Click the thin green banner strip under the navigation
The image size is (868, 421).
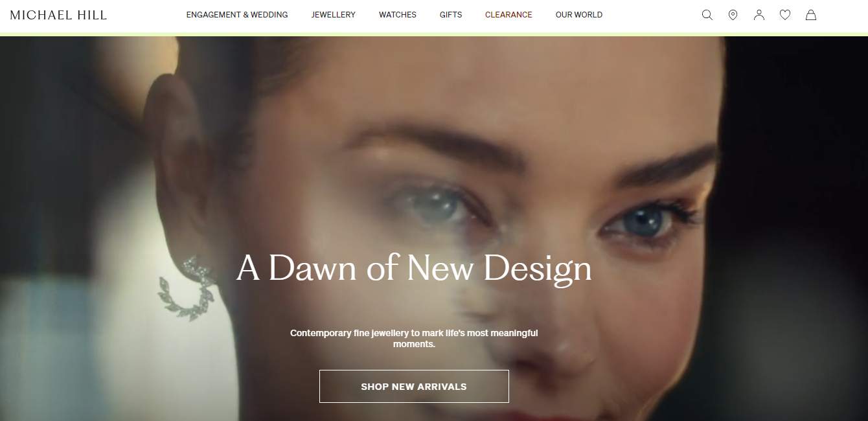click(434, 34)
